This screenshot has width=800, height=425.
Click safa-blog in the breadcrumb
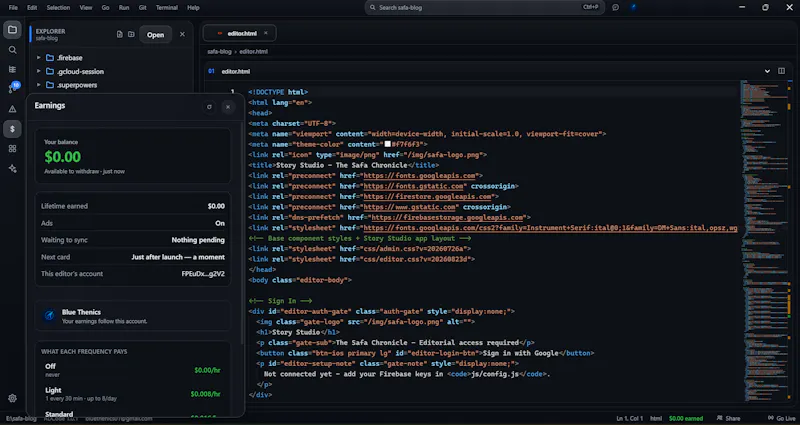click(219, 52)
